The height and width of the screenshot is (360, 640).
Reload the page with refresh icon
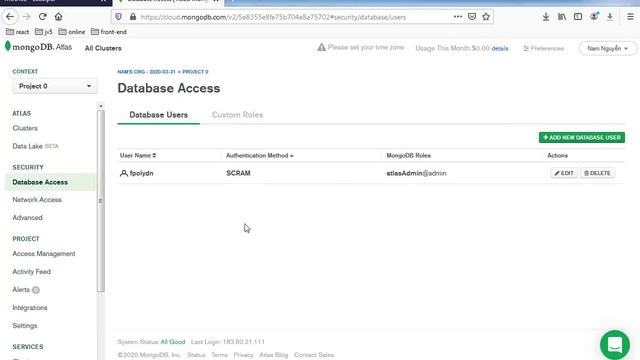click(42, 17)
